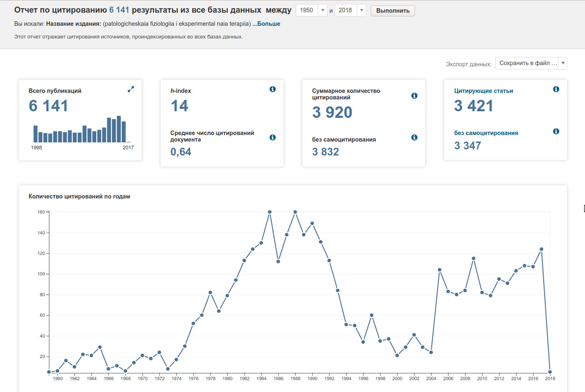The image size is (585, 392).
Task: Open info icon beside 3 347 без самоцитирования
Action: coord(556,131)
